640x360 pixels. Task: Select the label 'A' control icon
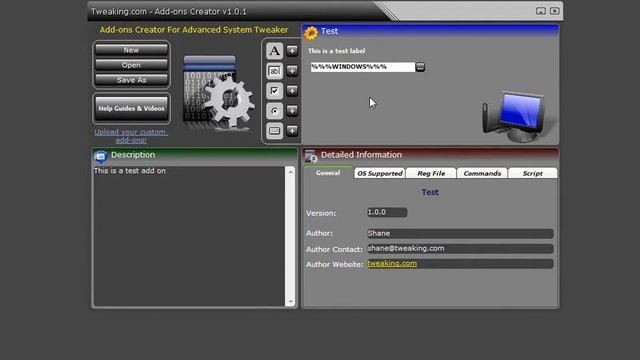pos(274,51)
